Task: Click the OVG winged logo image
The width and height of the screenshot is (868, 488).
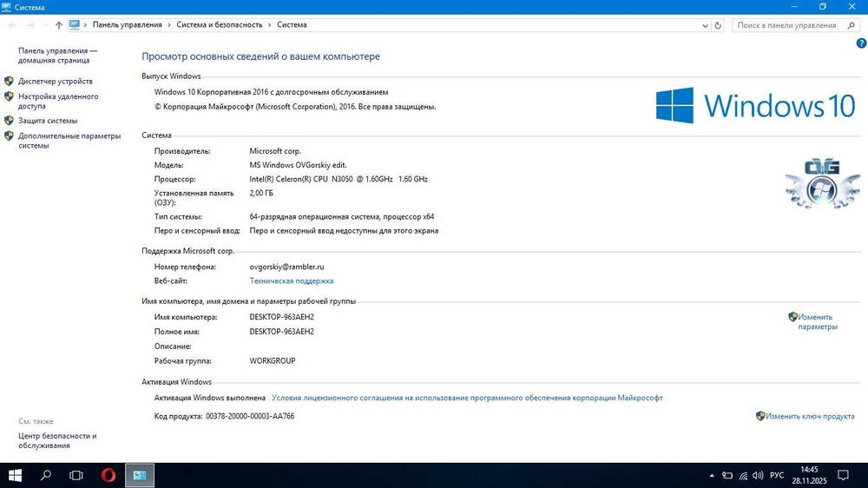Action: click(822, 184)
